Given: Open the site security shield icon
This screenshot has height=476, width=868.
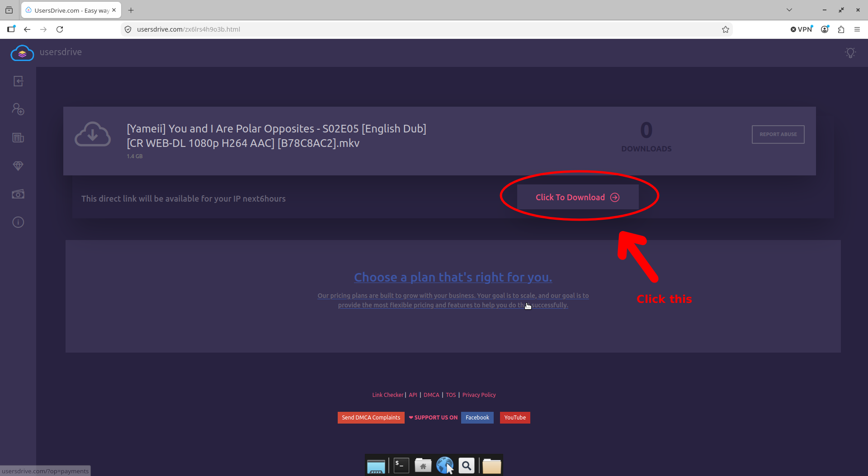Looking at the screenshot, I should pos(128,29).
